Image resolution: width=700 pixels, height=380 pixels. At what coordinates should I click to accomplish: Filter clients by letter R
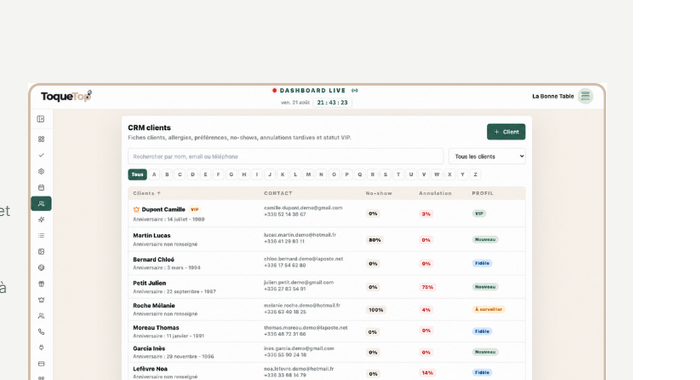372,175
